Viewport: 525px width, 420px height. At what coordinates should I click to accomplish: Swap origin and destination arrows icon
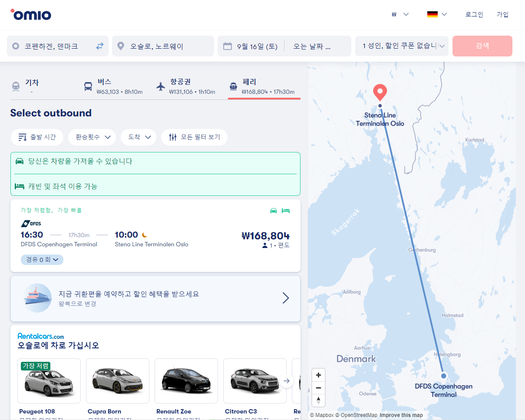[x=100, y=46]
